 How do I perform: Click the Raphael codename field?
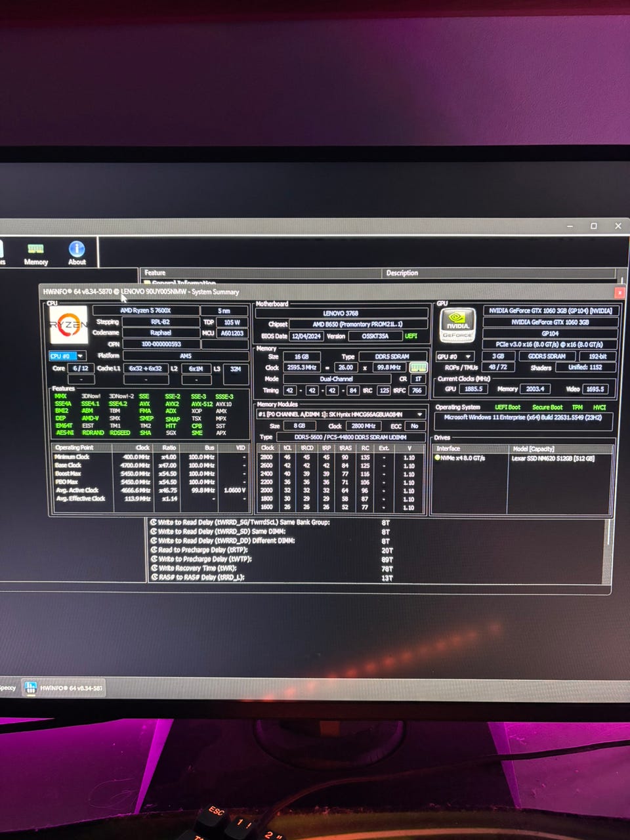pyautogui.click(x=160, y=333)
